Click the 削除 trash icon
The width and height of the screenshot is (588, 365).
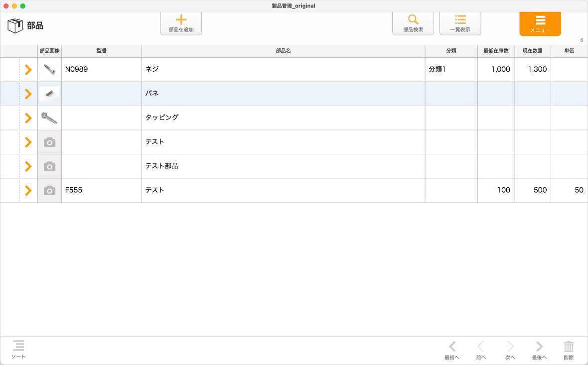[569, 350]
